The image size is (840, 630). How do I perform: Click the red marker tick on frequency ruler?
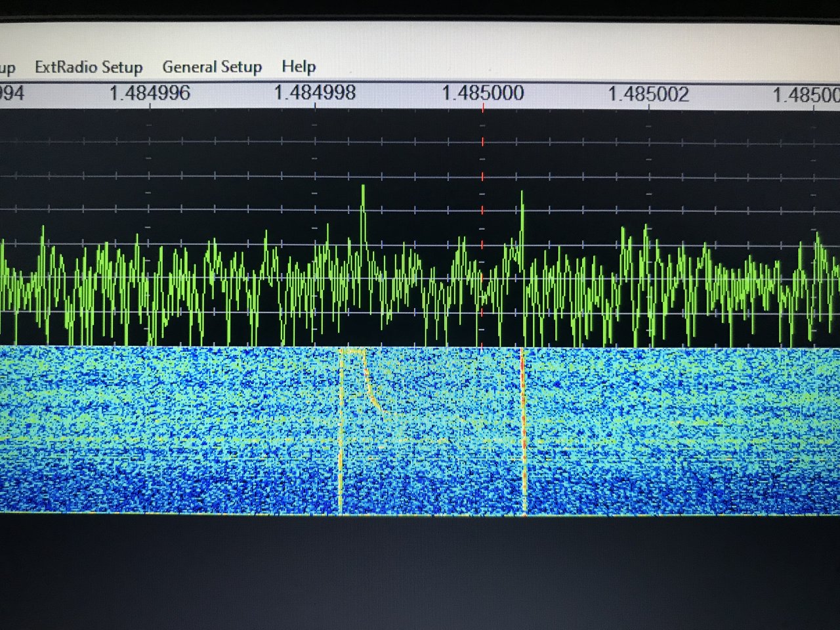tap(483, 108)
